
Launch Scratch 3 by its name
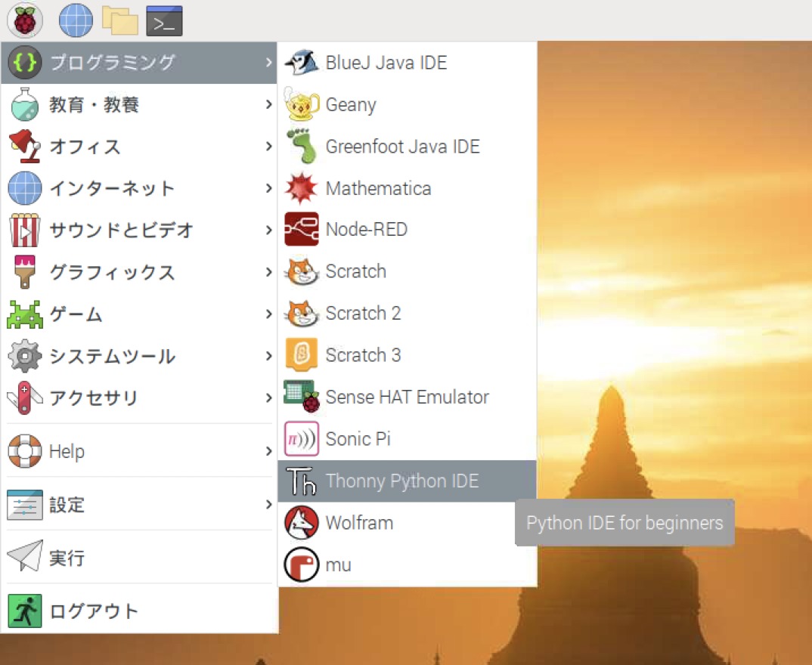click(x=363, y=355)
